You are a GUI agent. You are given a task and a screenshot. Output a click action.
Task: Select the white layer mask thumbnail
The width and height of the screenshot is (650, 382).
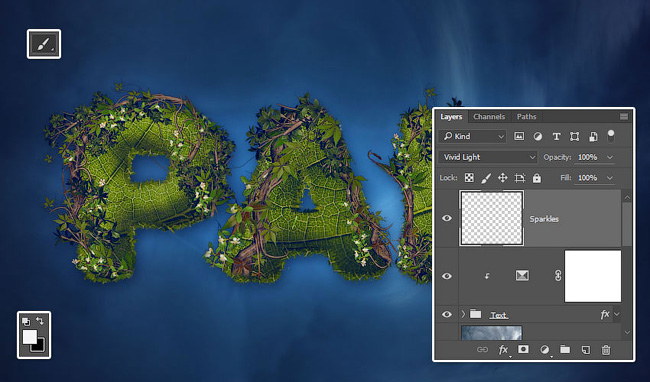[x=593, y=276]
